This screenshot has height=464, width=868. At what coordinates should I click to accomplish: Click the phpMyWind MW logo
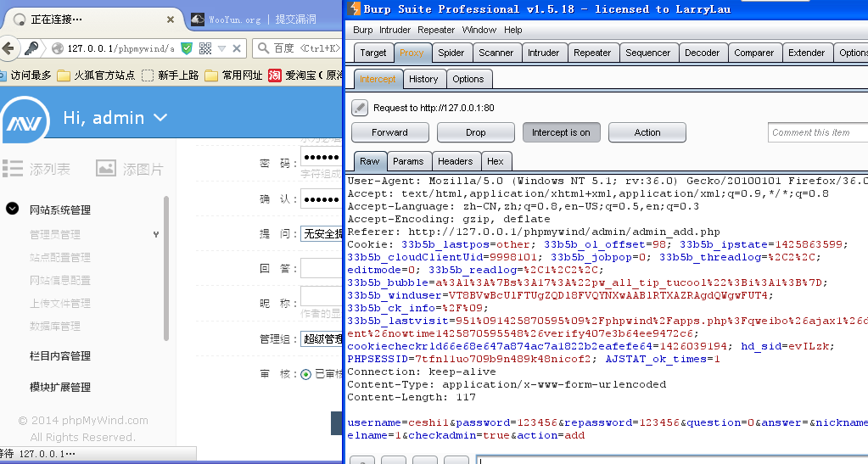coord(25,121)
